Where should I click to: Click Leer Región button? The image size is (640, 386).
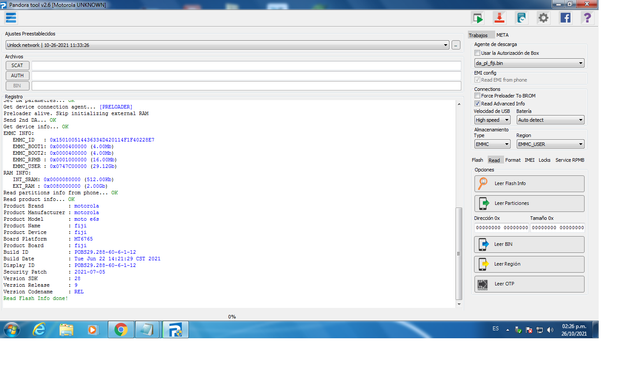coord(529,264)
